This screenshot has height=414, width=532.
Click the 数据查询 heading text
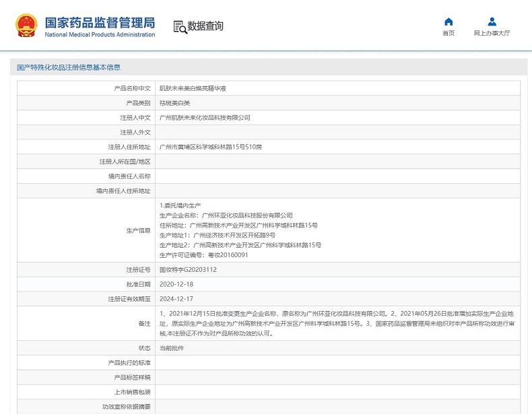pyautogui.click(x=205, y=26)
